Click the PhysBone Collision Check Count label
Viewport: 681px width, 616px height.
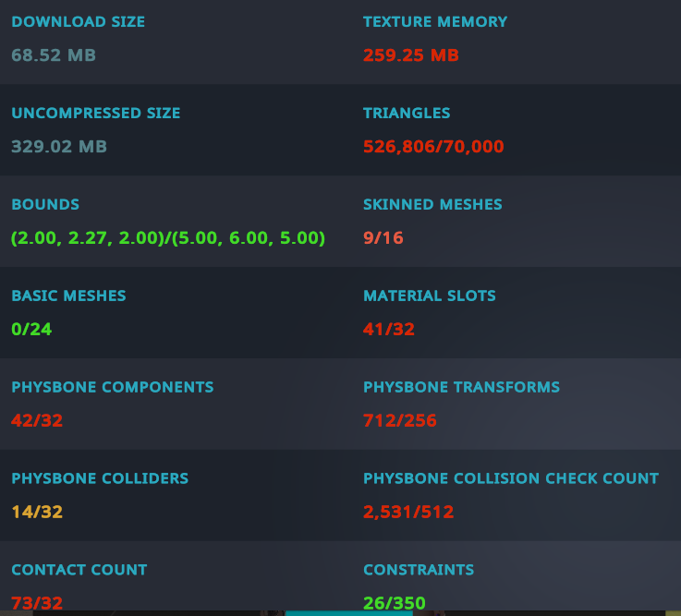point(511,478)
